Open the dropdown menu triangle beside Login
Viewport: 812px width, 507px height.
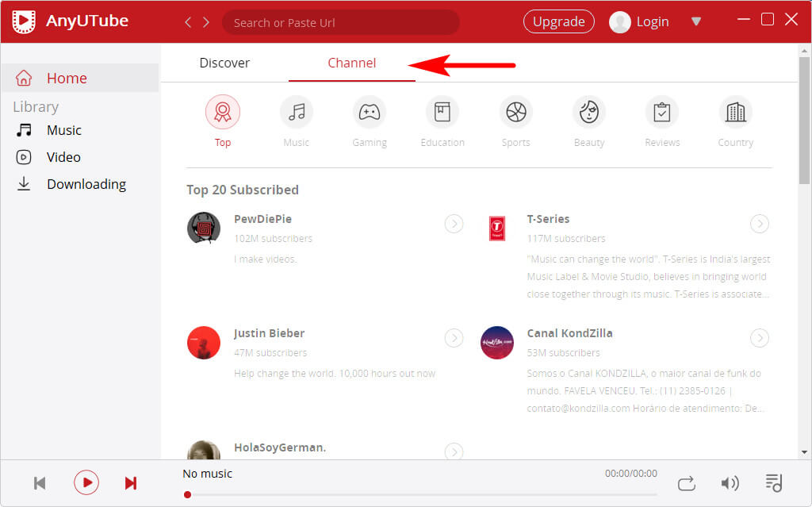[x=696, y=21]
